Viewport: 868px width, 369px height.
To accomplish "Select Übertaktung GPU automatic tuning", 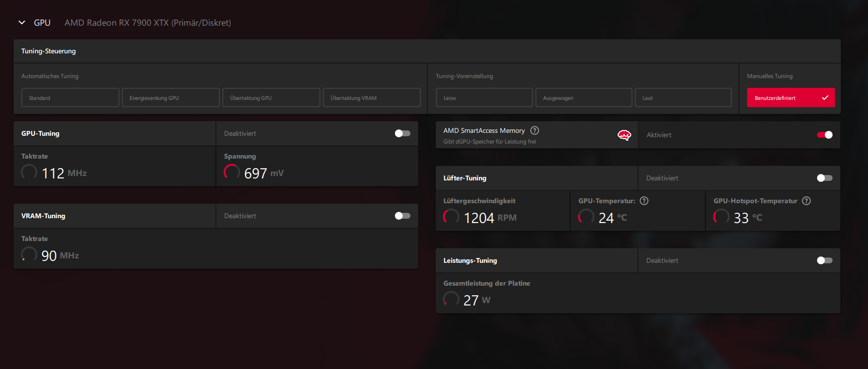I will click(271, 97).
